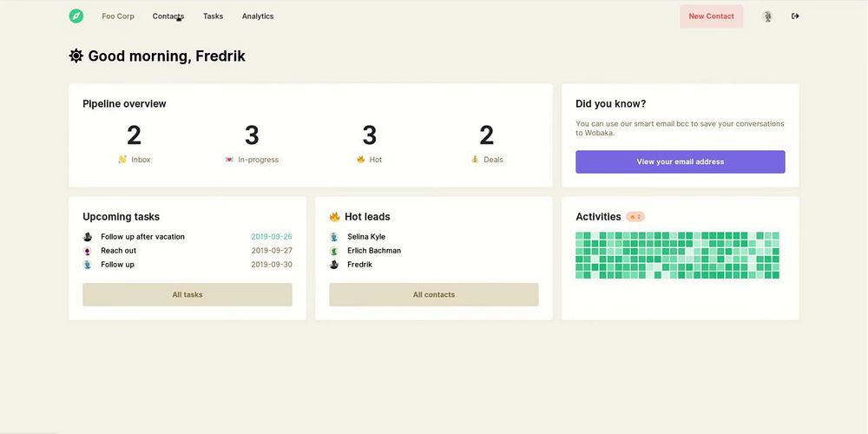Click View your email address button
This screenshot has width=868, height=434.
tap(681, 161)
